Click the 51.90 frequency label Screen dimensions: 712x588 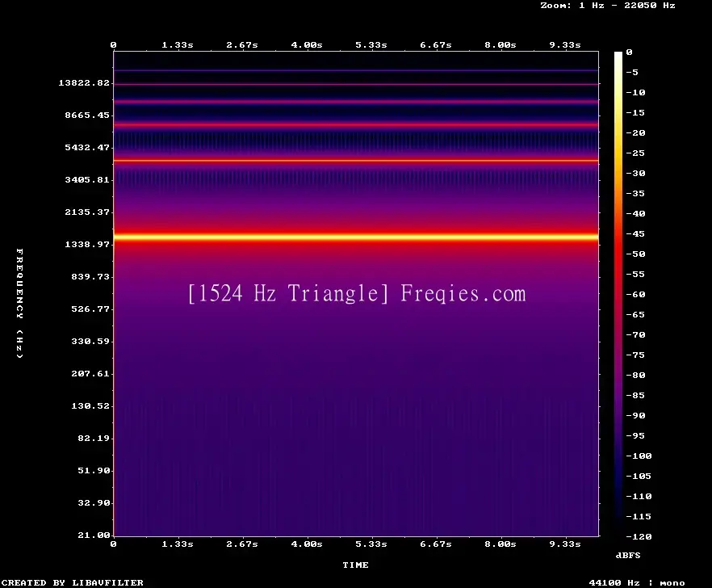click(x=94, y=470)
